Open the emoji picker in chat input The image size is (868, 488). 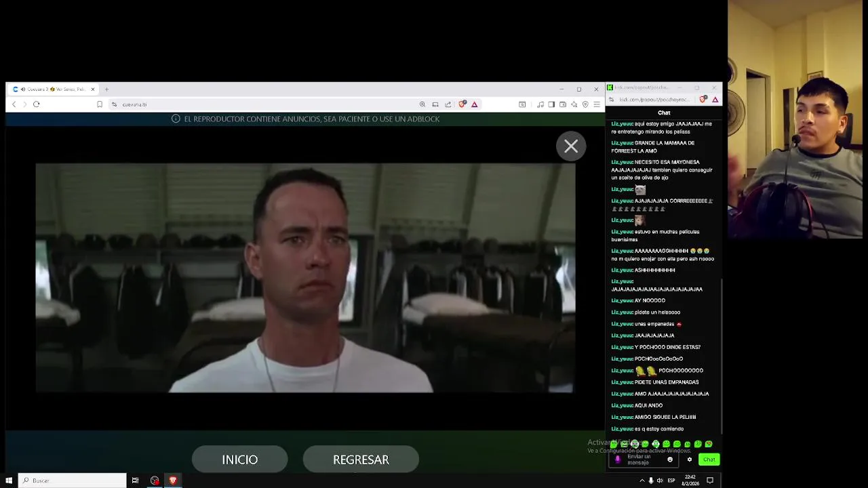click(670, 460)
